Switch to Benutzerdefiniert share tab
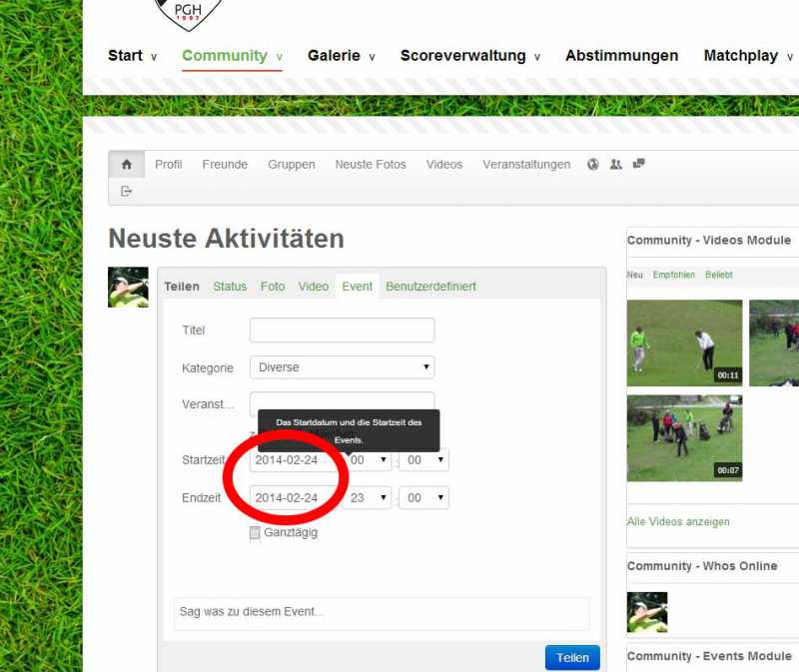Viewport: 799px width, 672px height. point(431,287)
